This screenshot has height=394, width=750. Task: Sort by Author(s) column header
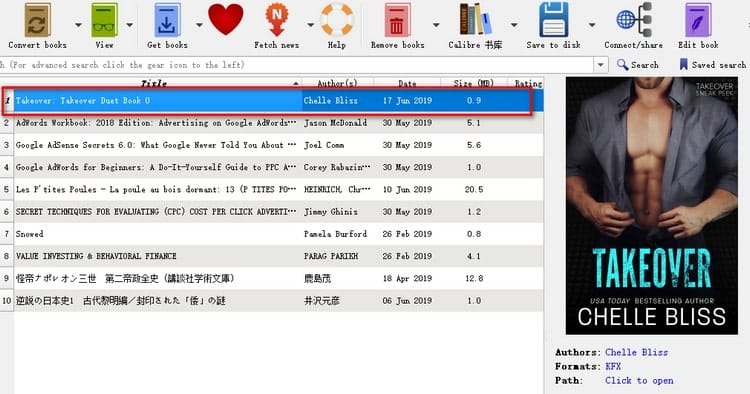338,83
